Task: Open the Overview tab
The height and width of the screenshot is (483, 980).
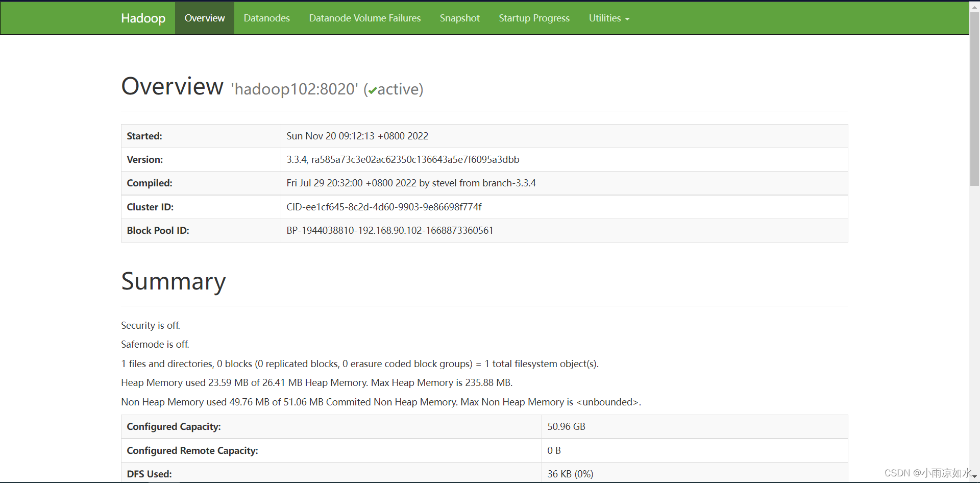Action: [x=205, y=18]
